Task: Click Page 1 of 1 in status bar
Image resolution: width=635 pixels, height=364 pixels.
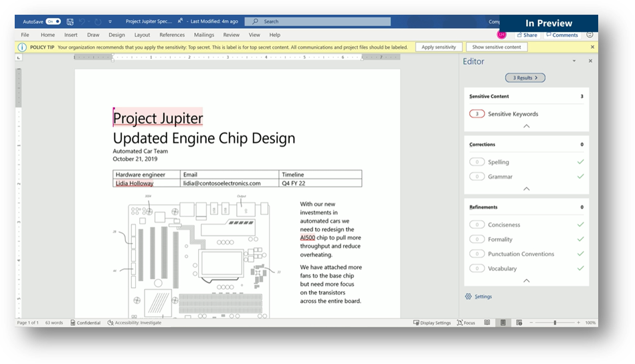Action: pyautogui.click(x=28, y=323)
